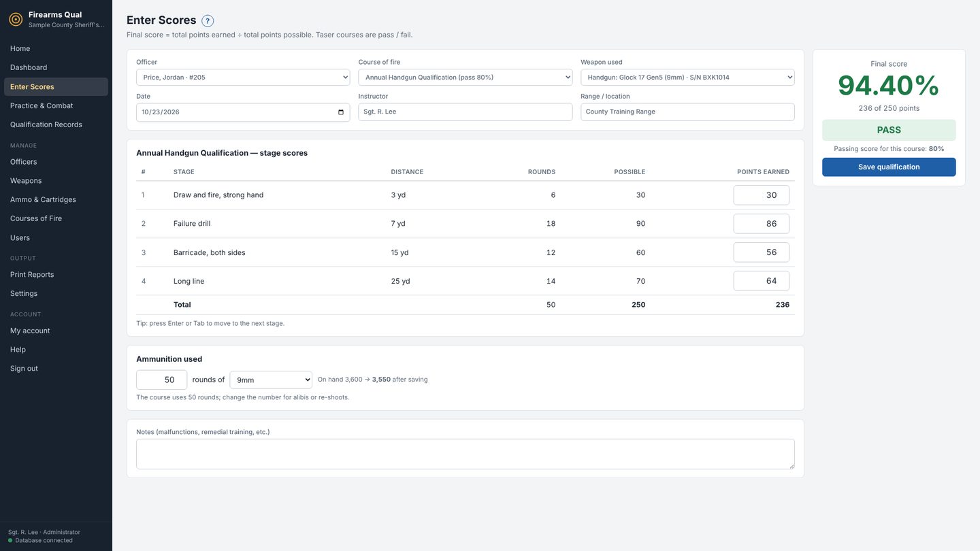Click Sign out
This screenshot has height=551, width=980.
pyautogui.click(x=56, y=369)
